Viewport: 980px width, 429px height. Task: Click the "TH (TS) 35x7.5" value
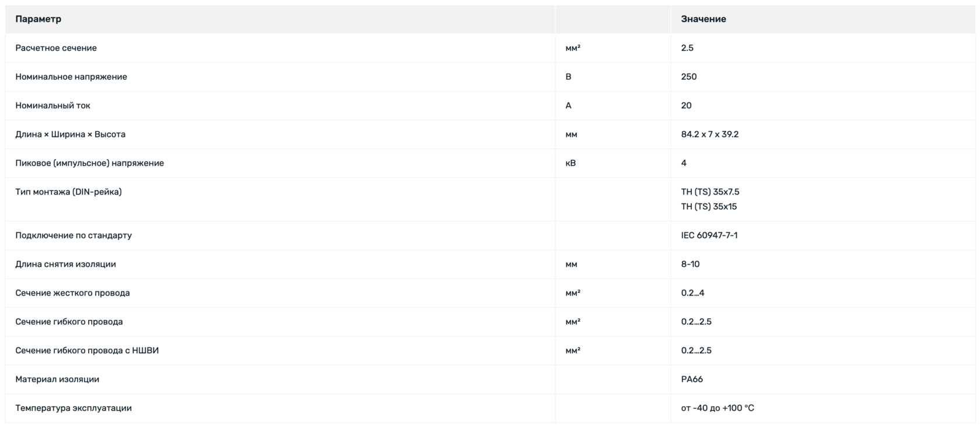[710, 192]
